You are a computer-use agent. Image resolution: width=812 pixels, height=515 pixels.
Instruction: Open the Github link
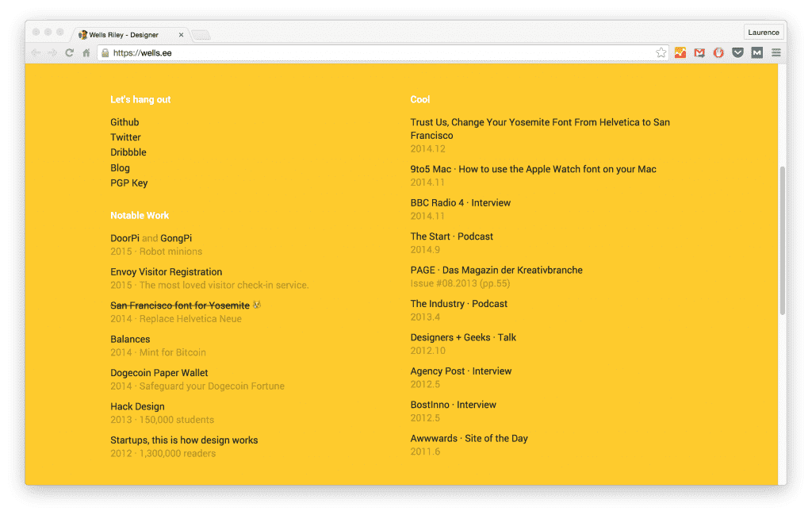[x=124, y=122]
